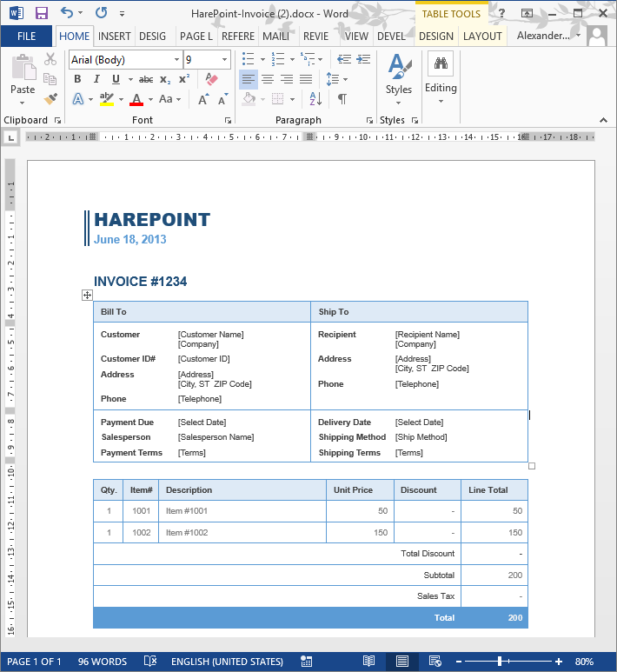Viewport: 617px width, 672px height.
Task: Open the Borders dropdown arrow
Action: coord(292,99)
